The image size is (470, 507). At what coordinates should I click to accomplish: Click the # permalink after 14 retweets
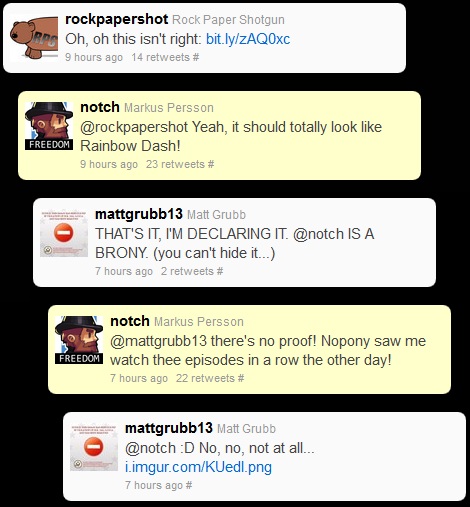pos(196,57)
